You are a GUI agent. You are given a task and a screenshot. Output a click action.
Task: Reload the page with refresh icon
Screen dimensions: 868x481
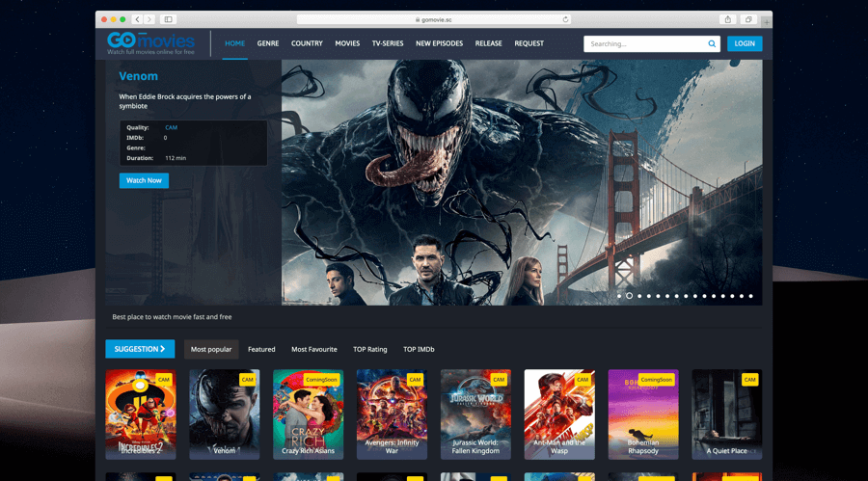565,19
